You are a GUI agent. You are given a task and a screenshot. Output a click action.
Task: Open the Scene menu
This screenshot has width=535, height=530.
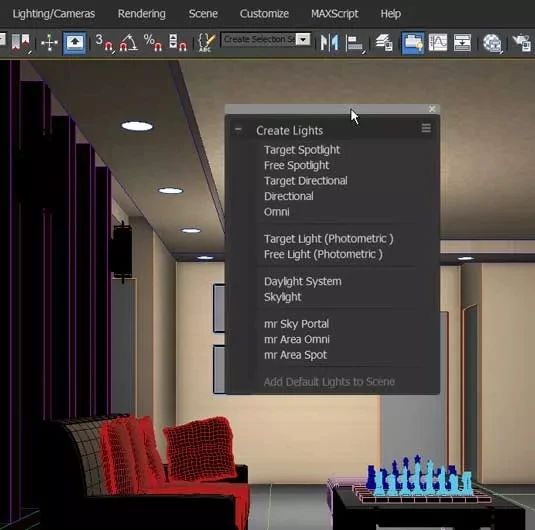click(203, 14)
